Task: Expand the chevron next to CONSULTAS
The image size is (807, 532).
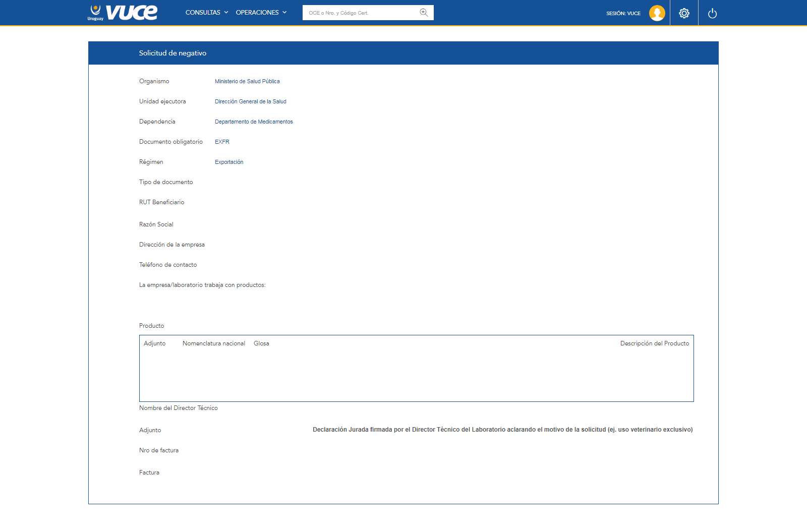Action: (x=226, y=13)
